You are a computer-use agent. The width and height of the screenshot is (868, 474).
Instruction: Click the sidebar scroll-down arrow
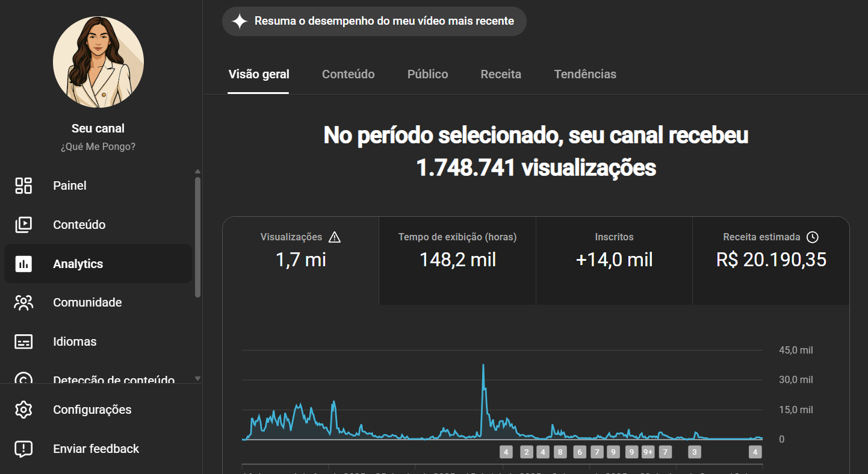(197, 378)
